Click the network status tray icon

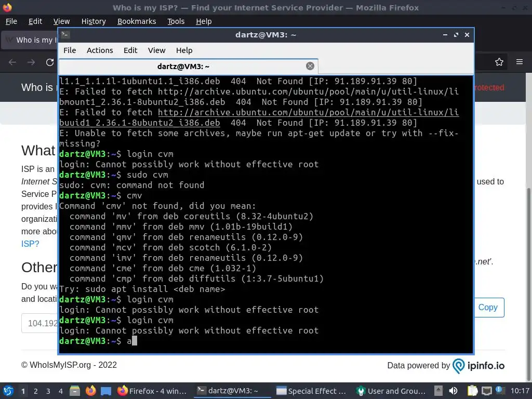point(487,391)
